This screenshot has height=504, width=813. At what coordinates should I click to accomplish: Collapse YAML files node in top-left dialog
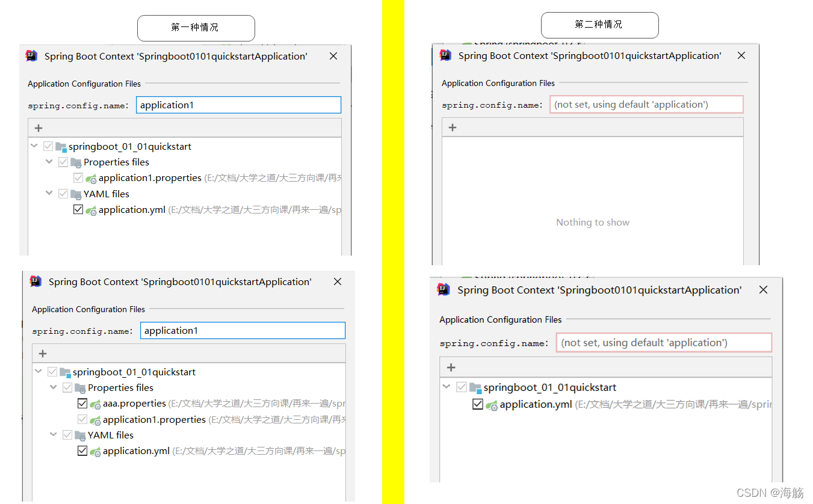(49, 194)
